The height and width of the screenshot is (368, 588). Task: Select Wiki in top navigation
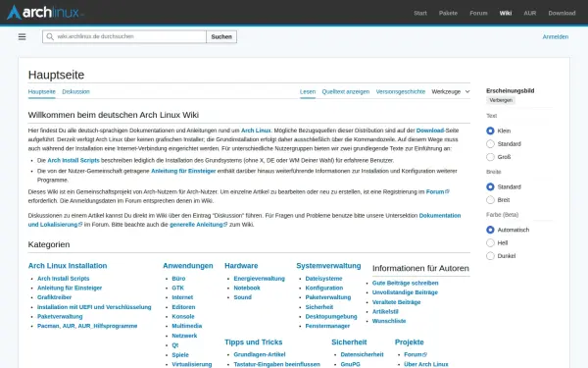coord(505,13)
